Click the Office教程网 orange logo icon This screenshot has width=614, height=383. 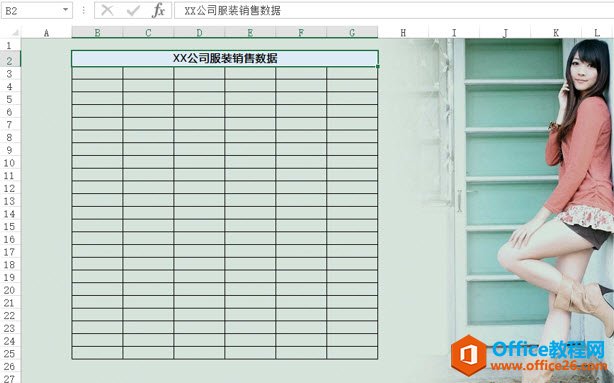point(469,355)
